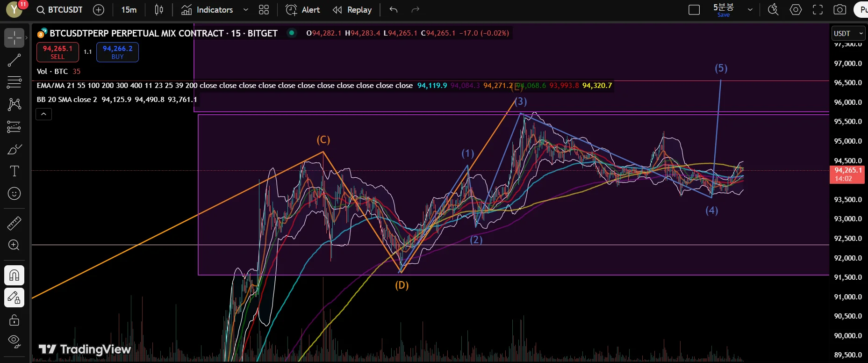868x363 pixels.
Task: Open the candlestick chart type selector
Action: point(159,10)
